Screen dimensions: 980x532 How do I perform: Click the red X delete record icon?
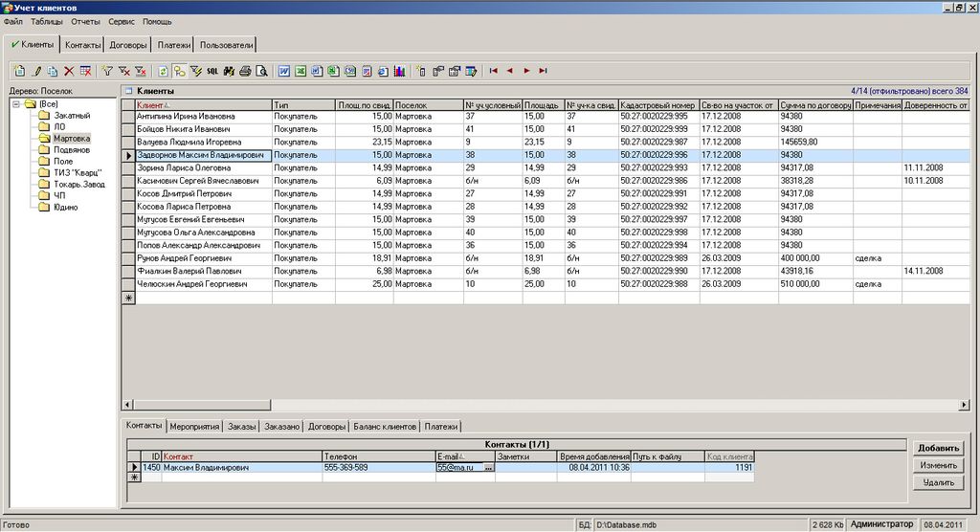tap(69, 71)
